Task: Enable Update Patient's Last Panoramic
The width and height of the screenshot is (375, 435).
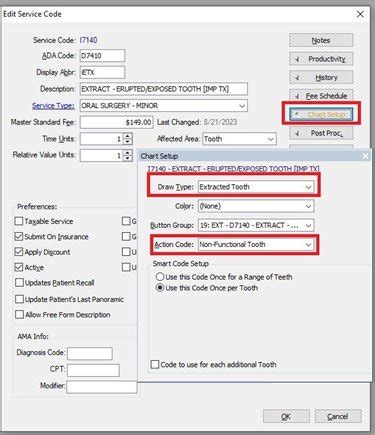Action: (x=19, y=299)
